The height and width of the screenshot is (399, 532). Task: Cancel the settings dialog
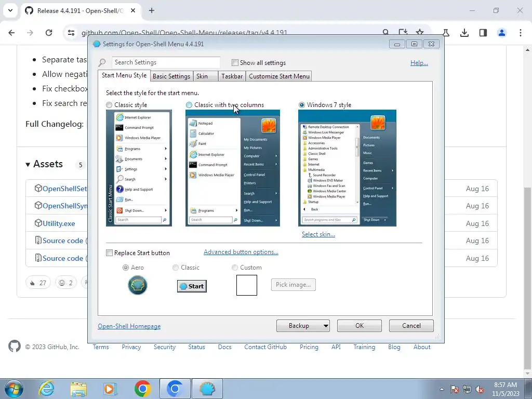[x=411, y=326]
